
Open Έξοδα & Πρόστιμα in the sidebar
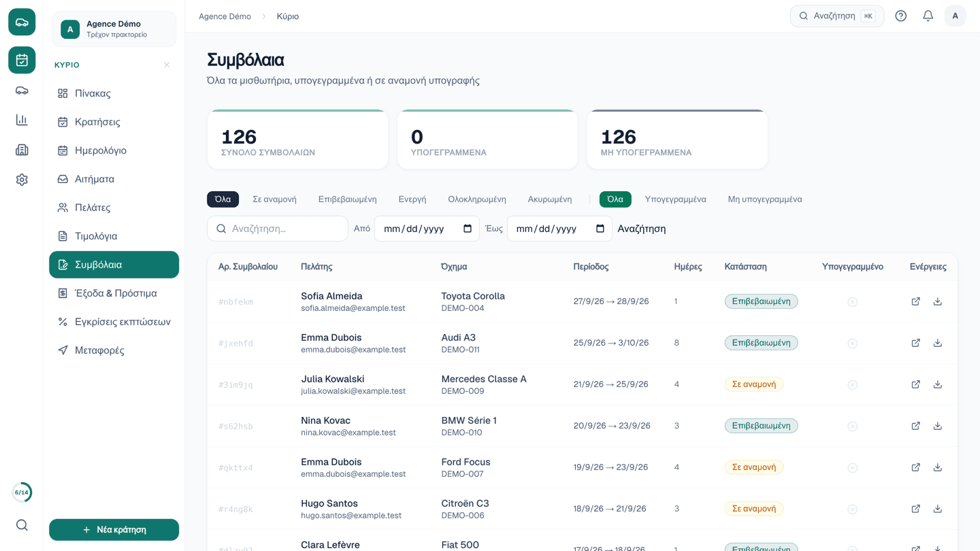114,293
